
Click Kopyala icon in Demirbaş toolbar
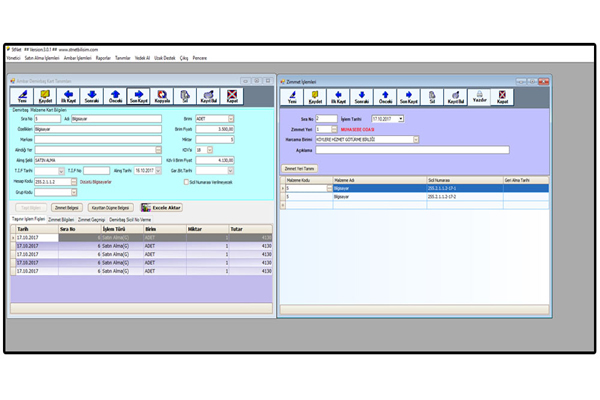(157, 98)
